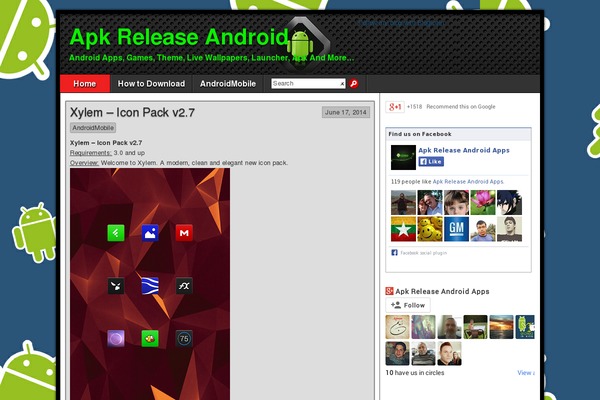Open the yellow smiley faces Facebook avatar
Viewport: 600px width, 400px height.
pos(430,229)
